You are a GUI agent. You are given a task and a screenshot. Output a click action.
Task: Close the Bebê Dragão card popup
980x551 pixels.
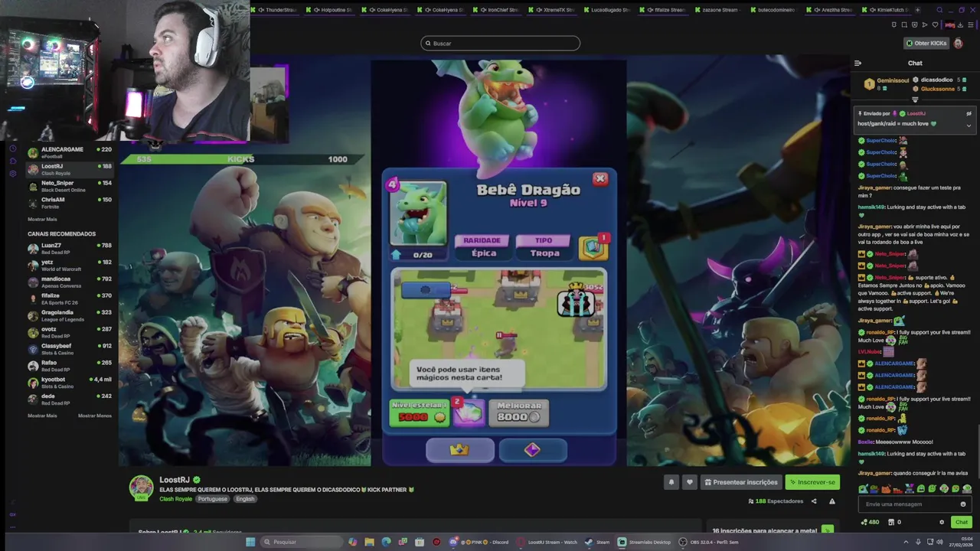(600, 178)
